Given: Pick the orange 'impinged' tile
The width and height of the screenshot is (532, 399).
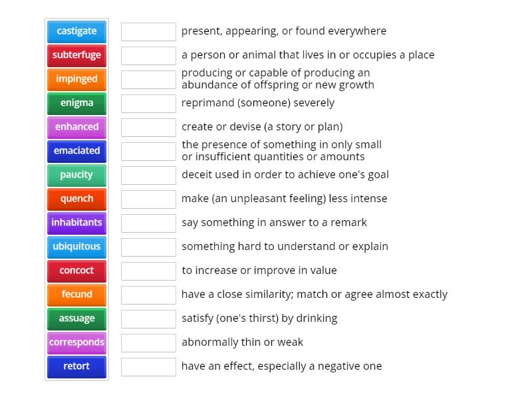Looking at the screenshot, I should click(76, 79).
